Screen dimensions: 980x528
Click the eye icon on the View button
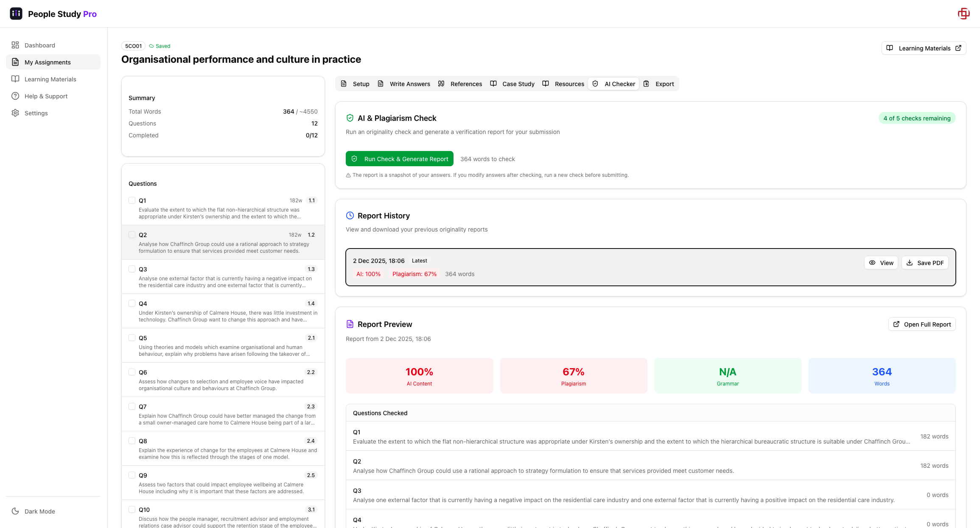(872, 263)
